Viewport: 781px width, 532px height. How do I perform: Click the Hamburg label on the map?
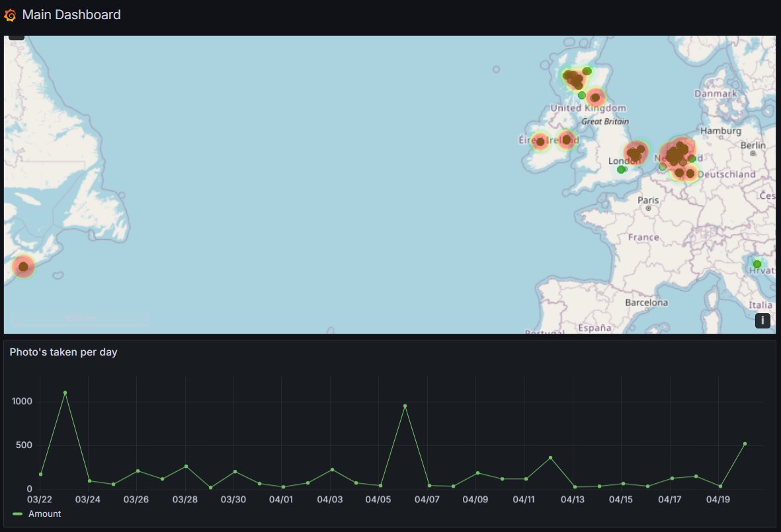tap(721, 131)
